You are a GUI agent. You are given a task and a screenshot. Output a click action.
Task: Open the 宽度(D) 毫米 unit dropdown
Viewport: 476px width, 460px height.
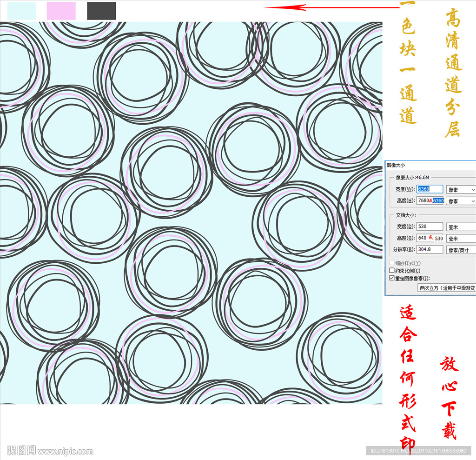tap(461, 227)
